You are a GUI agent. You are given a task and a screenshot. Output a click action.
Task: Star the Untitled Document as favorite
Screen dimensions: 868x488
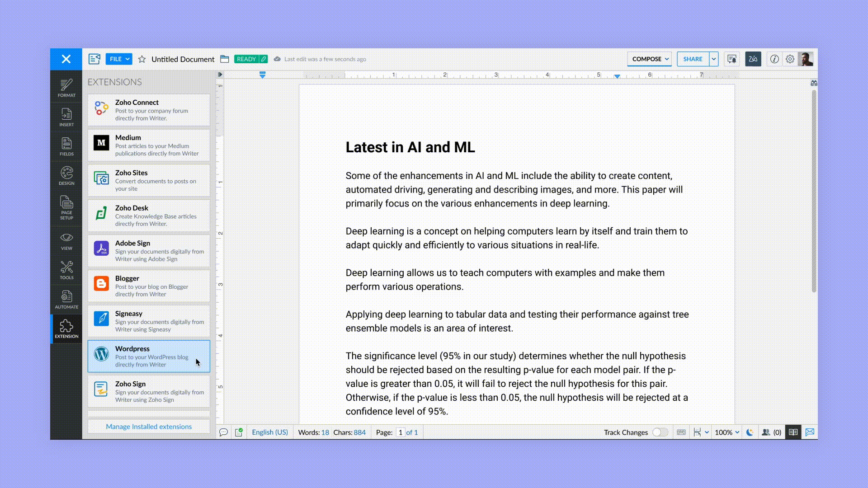click(x=142, y=59)
